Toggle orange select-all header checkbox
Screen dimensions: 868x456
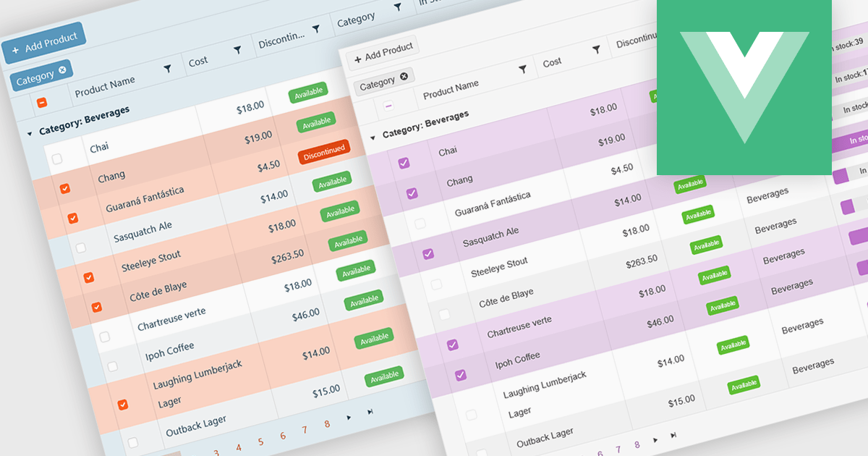click(x=42, y=103)
